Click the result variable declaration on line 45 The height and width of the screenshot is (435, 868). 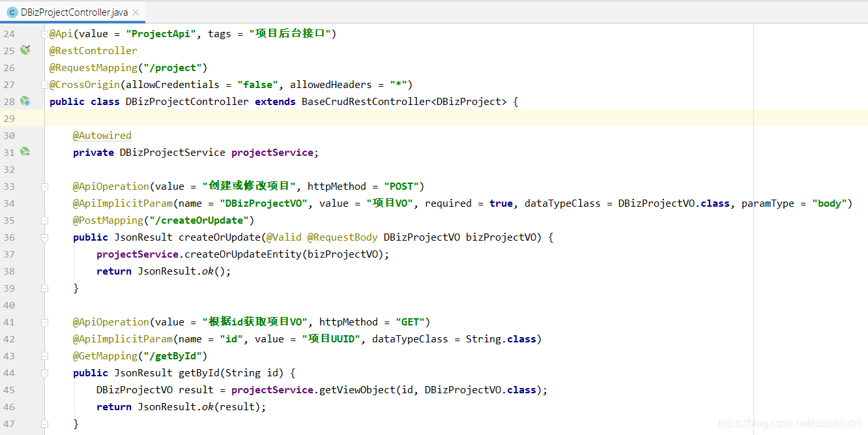[x=196, y=389]
